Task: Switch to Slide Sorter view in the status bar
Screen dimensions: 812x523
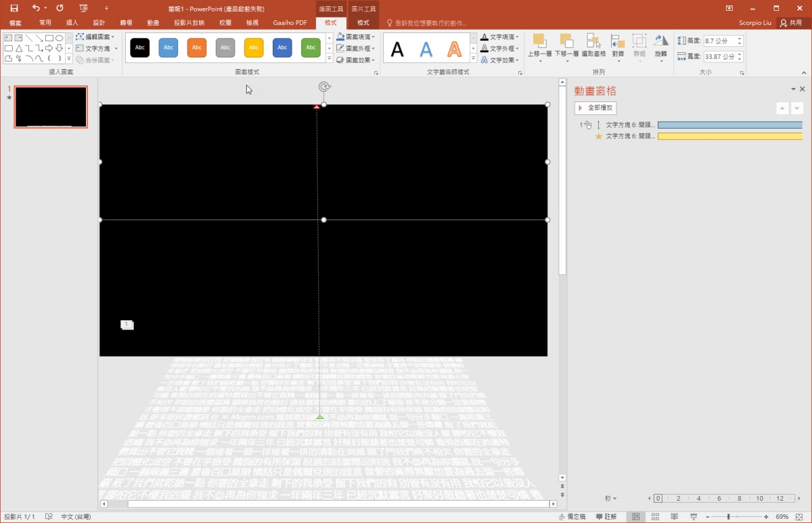Action: pos(655,517)
